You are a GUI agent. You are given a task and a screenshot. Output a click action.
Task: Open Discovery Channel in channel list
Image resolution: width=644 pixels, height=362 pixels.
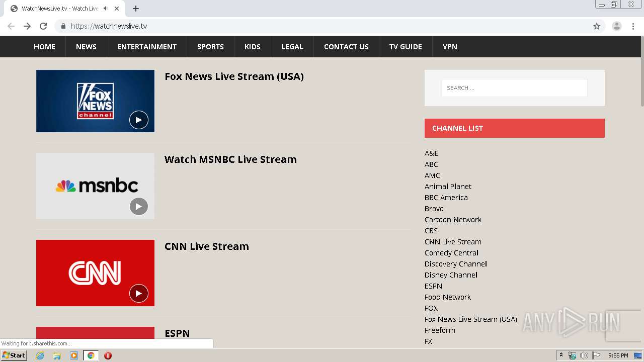click(456, 264)
